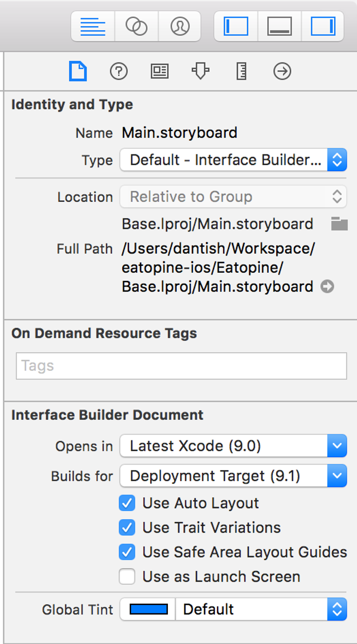Click the blue Global Tint color well
The width and height of the screenshot is (357, 644).
click(148, 609)
